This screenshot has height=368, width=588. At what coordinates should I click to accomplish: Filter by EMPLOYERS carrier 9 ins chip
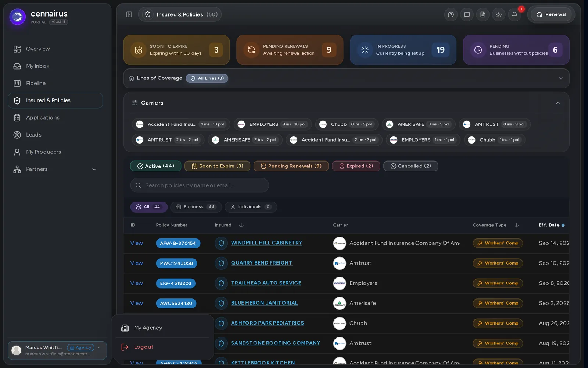(273, 124)
